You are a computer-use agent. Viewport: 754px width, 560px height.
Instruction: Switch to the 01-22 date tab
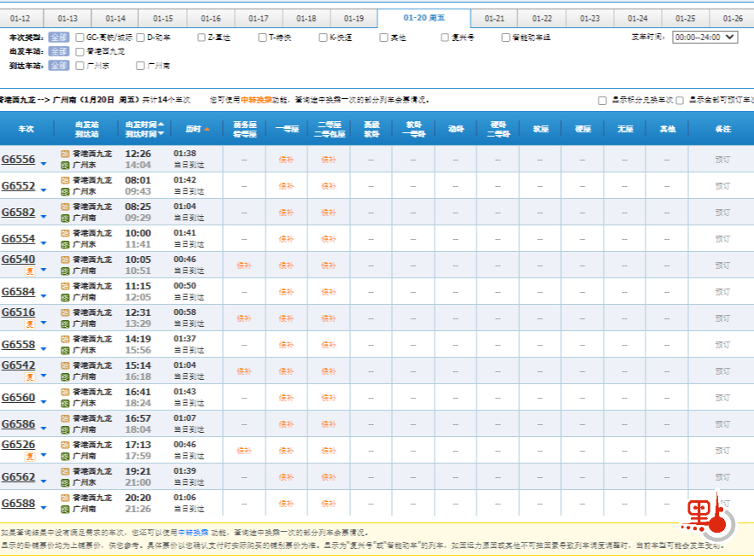tap(542, 19)
